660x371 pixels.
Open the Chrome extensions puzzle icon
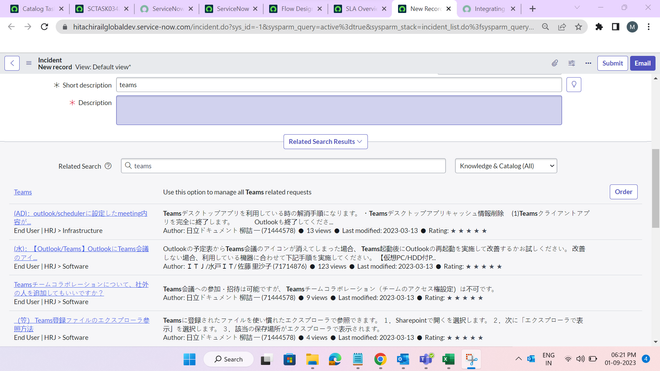tap(599, 27)
